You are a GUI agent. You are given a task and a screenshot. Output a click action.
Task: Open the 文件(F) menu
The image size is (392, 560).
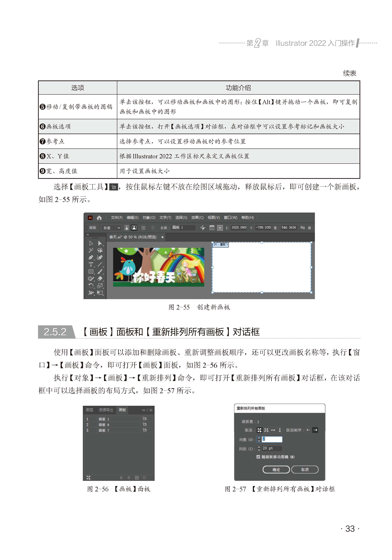[117, 218]
